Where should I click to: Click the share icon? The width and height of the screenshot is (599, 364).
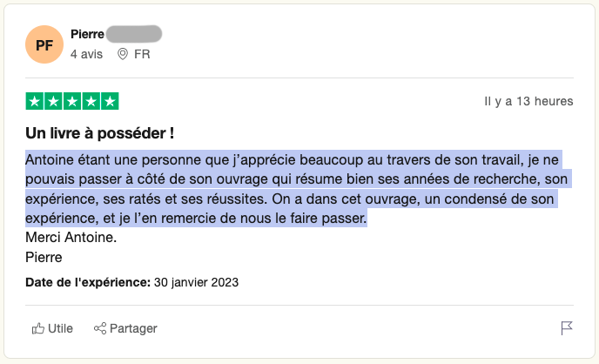tap(99, 328)
